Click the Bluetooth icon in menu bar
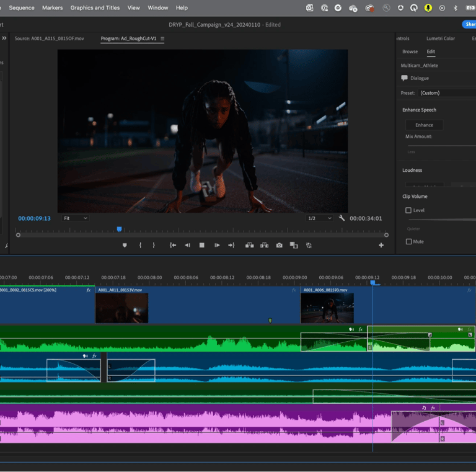476x472 pixels. pos(456,8)
